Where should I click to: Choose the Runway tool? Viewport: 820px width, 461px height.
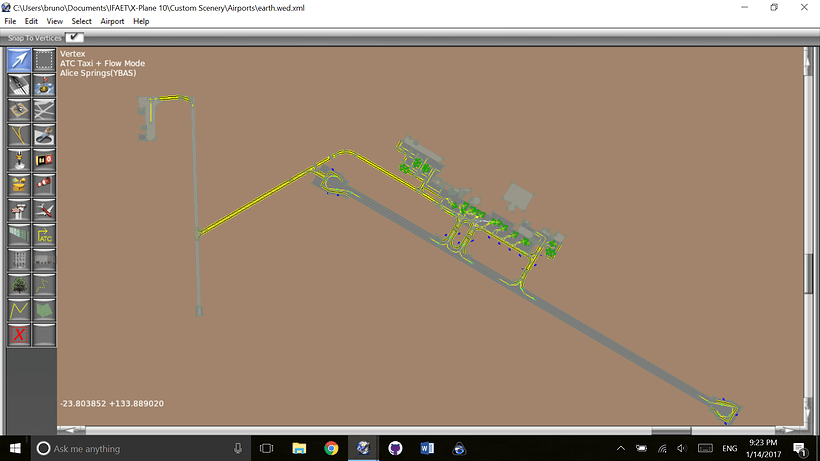[19, 85]
